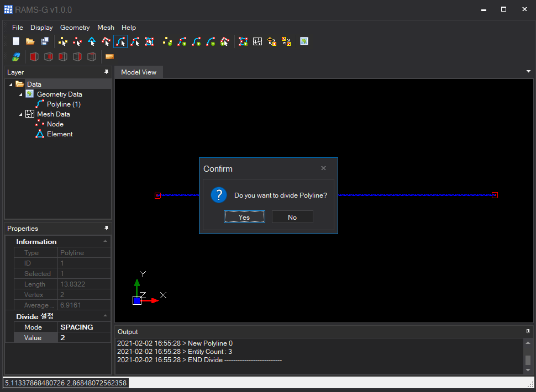Click No in the Confirm dialog
This screenshot has height=392, width=536.
(x=292, y=217)
